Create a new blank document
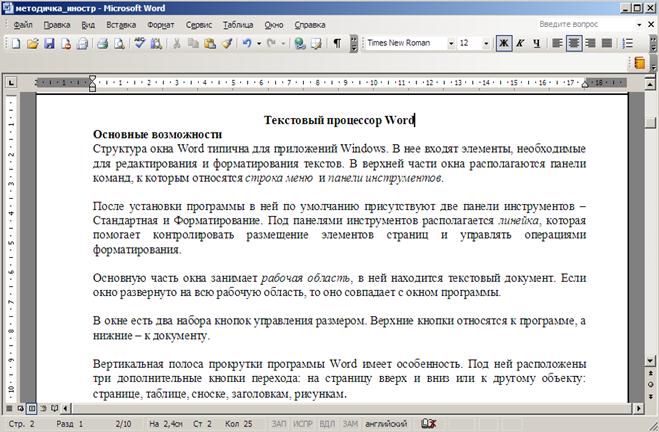The image size is (659, 432). (16, 43)
